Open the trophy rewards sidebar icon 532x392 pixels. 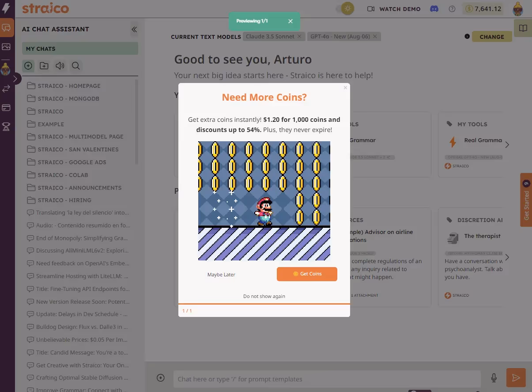[6, 127]
